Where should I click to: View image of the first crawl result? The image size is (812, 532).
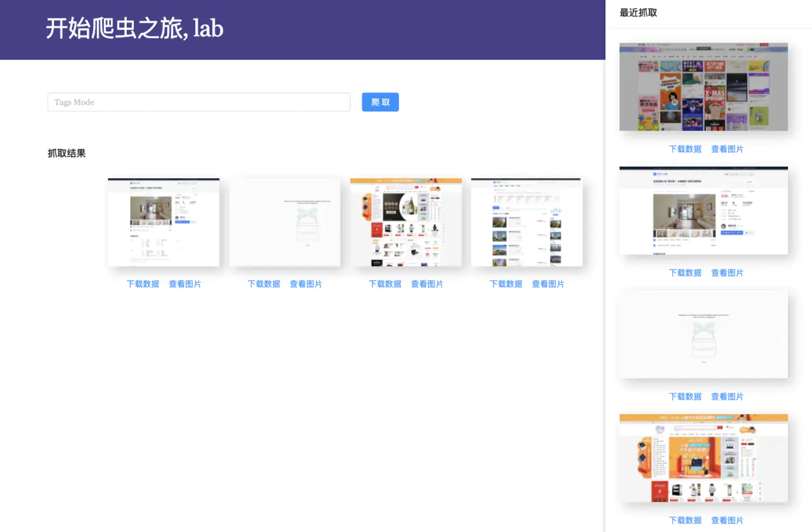[185, 284]
